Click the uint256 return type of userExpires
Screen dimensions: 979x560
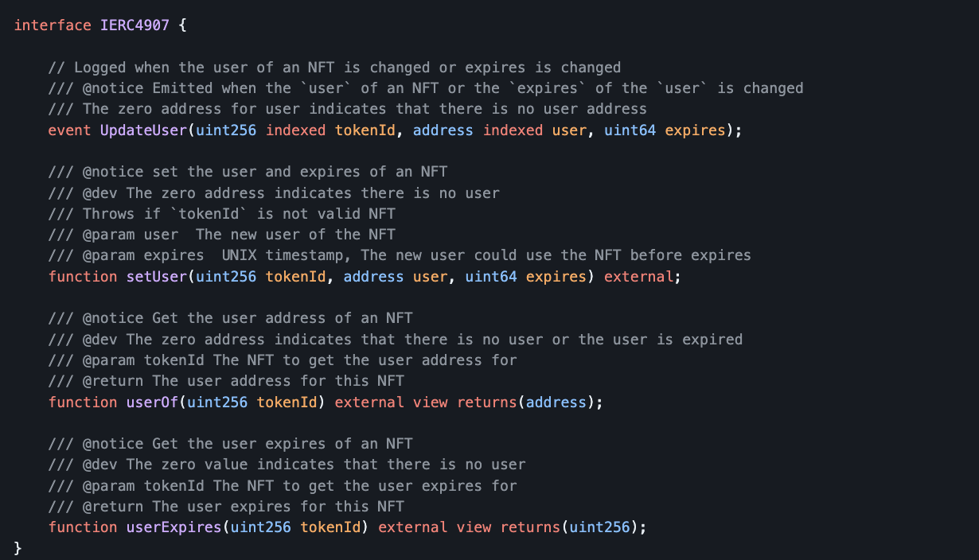600,527
